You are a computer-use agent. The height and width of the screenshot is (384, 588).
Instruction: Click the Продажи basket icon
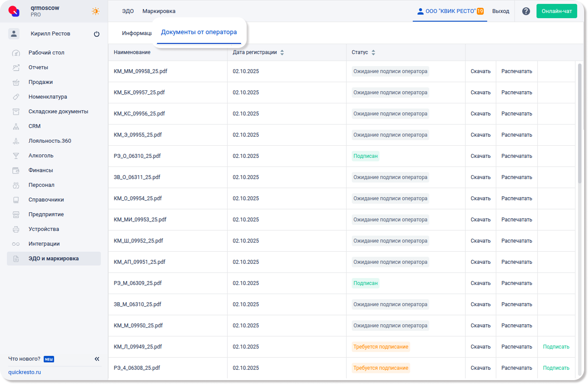pyautogui.click(x=16, y=82)
